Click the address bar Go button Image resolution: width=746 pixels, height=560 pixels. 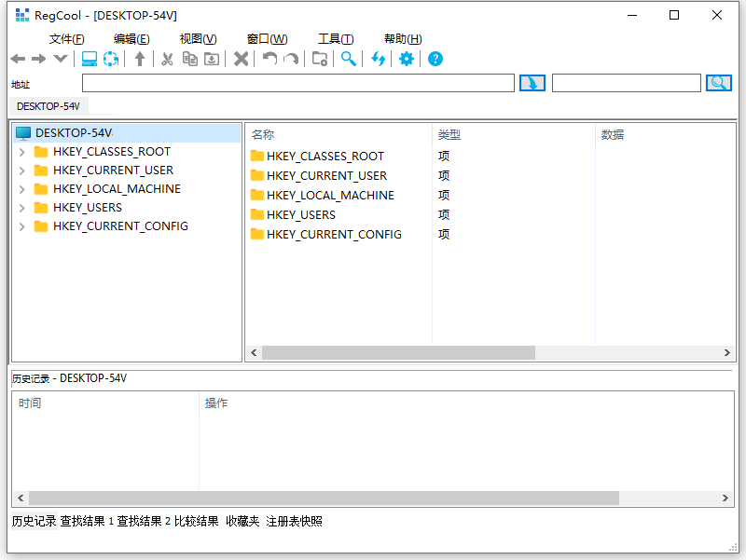[532, 82]
